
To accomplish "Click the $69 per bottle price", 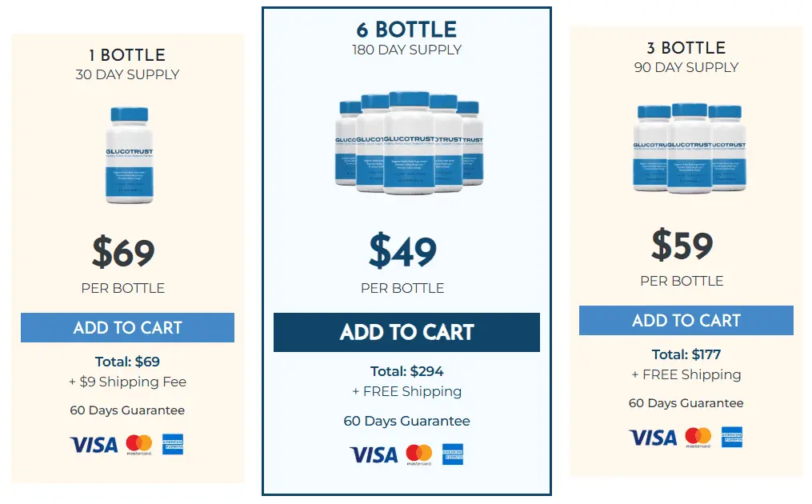I will (123, 252).
